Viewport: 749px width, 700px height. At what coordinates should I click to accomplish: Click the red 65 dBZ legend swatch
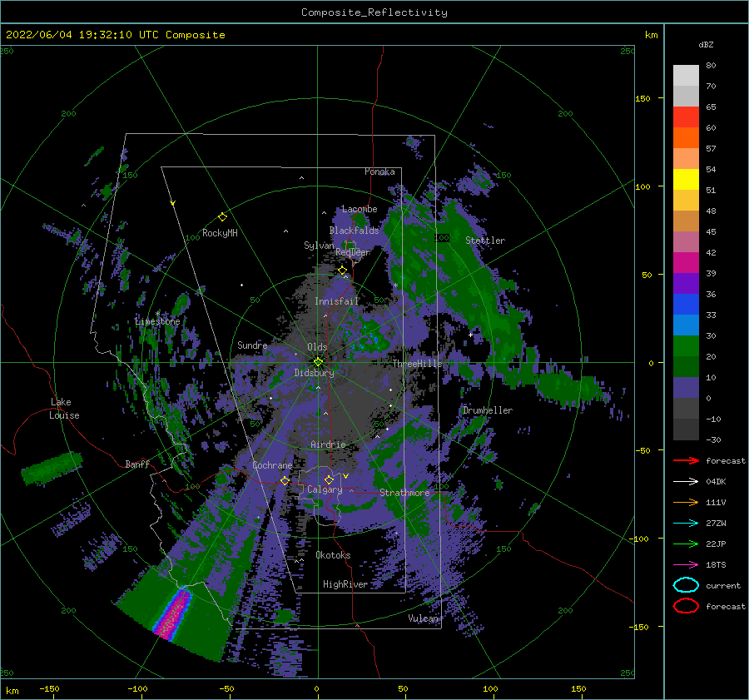[686, 117]
